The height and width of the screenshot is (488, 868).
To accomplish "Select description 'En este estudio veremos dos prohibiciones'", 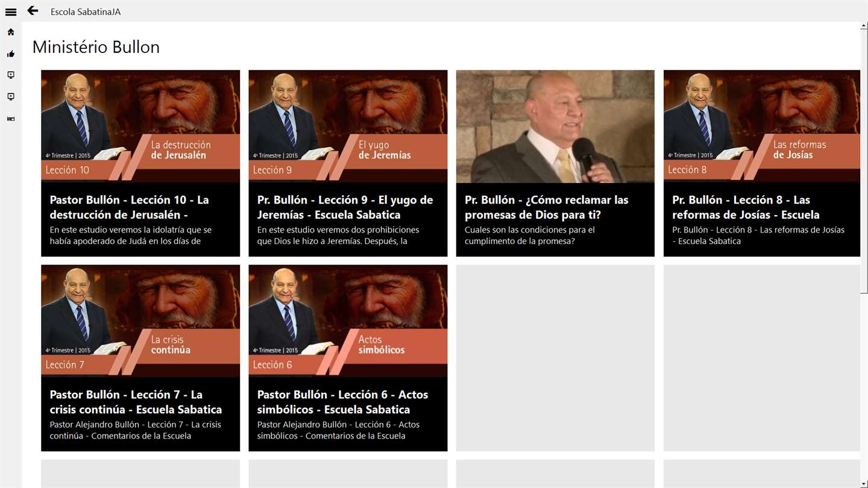I will coord(338,230).
